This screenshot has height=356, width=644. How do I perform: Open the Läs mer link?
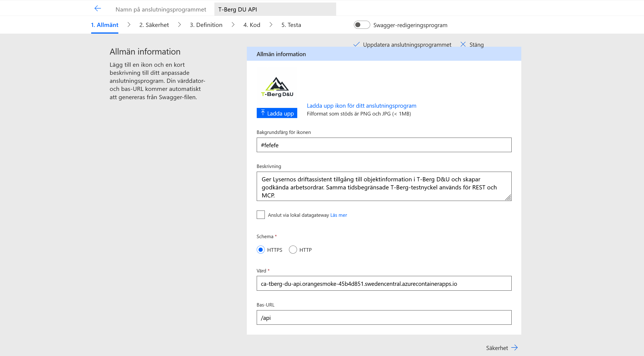tap(338, 215)
